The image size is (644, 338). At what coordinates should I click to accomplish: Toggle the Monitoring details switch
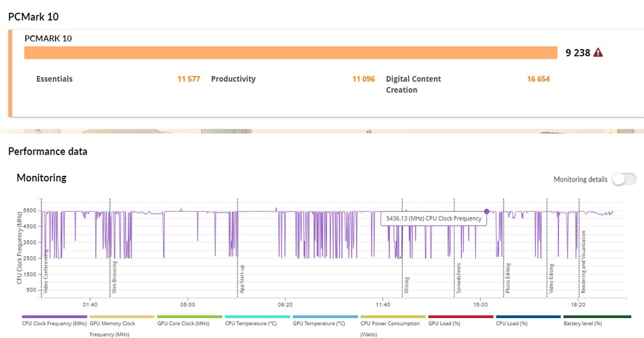coord(624,179)
